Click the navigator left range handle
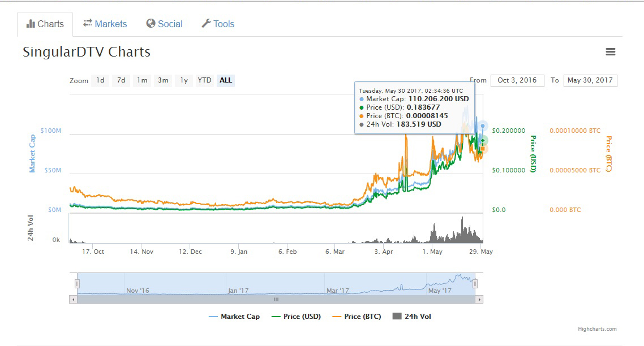This screenshot has width=644, height=346. [77, 284]
